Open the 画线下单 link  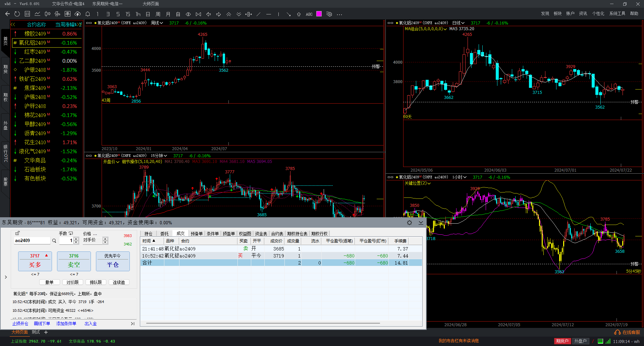click(x=42, y=324)
